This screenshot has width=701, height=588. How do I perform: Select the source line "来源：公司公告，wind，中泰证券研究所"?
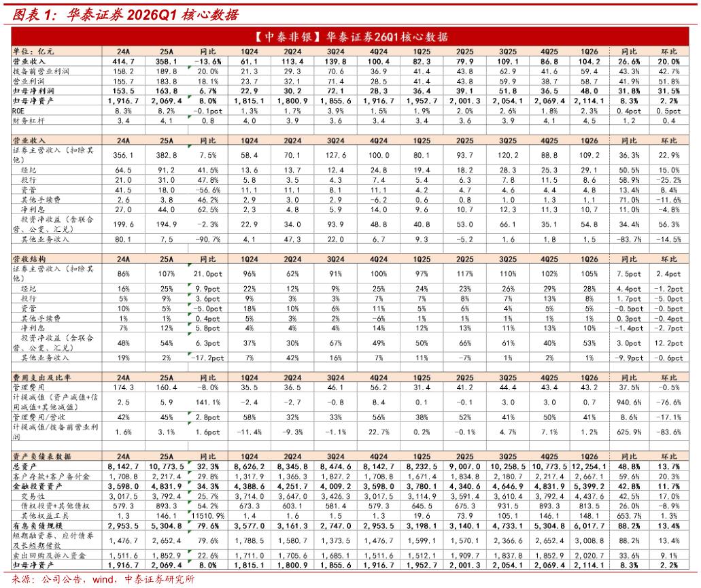point(103,580)
